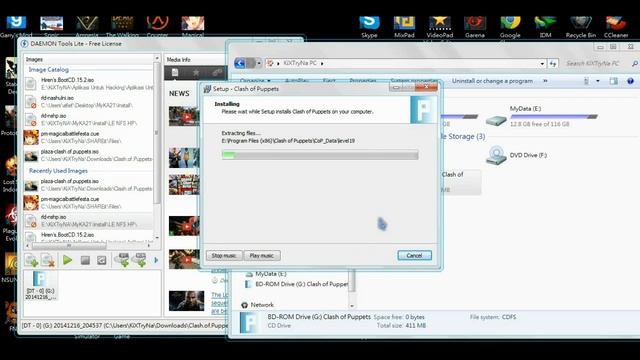
Task: Select pm-magicalbattlefesta.cue in Image Catalog
Action: pyautogui.click(x=89, y=137)
